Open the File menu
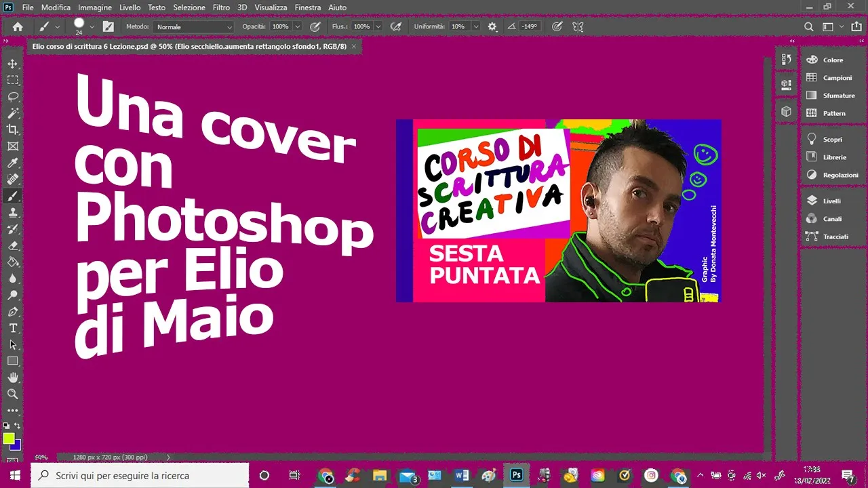The height and width of the screenshot is (488, 868). click(x=28, y=7)
